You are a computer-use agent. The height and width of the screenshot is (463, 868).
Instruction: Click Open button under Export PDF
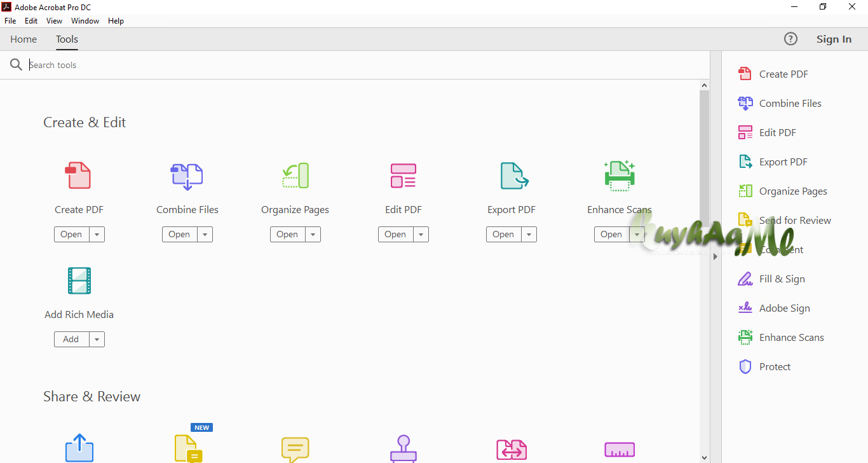503,234
